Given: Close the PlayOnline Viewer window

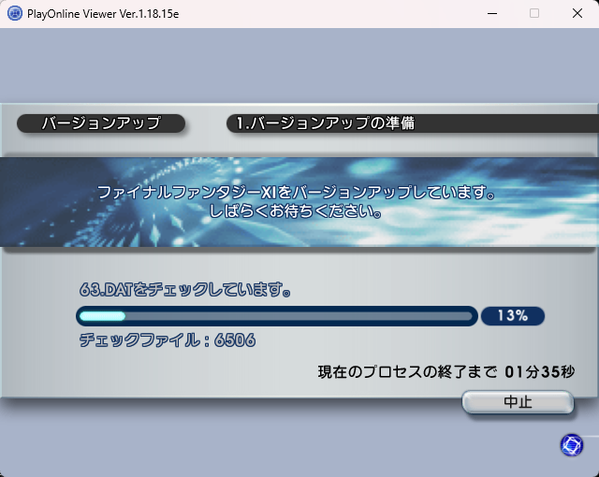Looking at the screenshot, I should [577, 14].
